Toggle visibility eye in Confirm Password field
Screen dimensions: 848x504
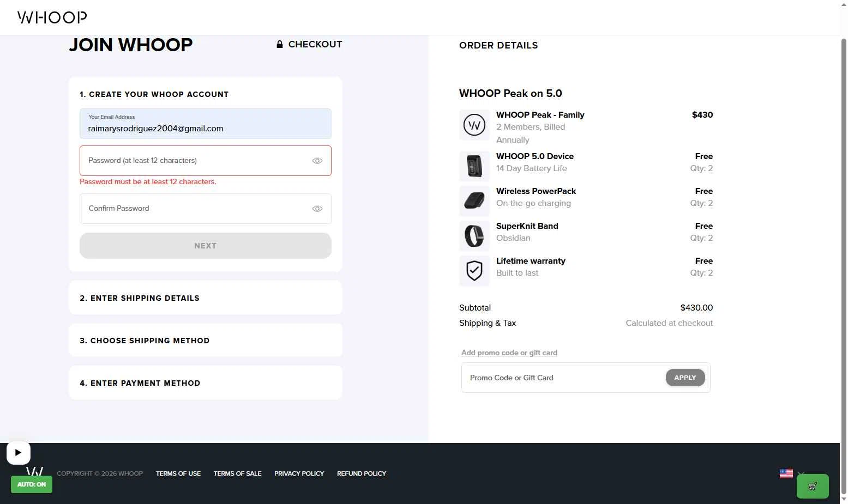coord(317,209)
